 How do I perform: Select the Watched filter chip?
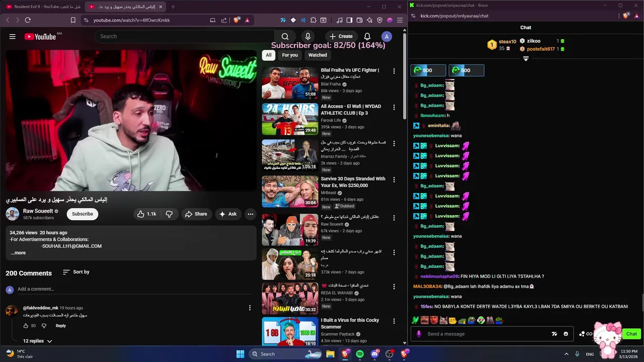pyautogui.click(x=317, y=55)
